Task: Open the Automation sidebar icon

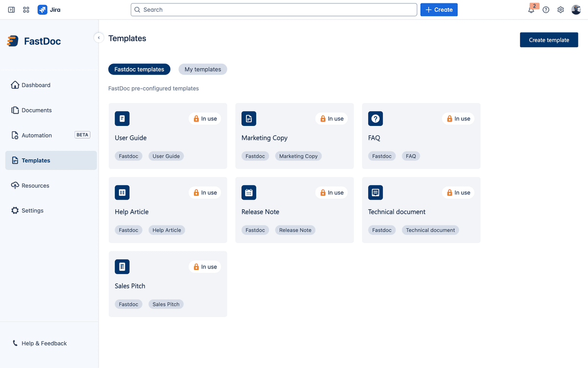Action: coord(15,135)
